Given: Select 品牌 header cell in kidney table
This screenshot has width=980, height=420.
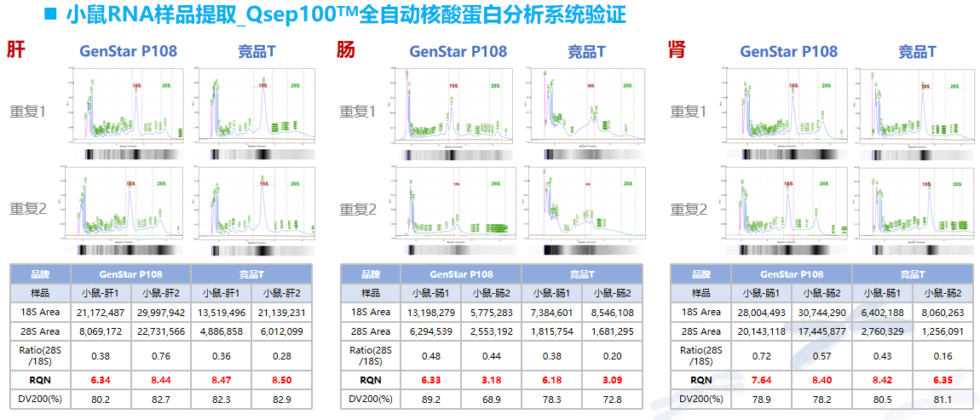Looking at the screenshot, I should [x=700, y=274].
